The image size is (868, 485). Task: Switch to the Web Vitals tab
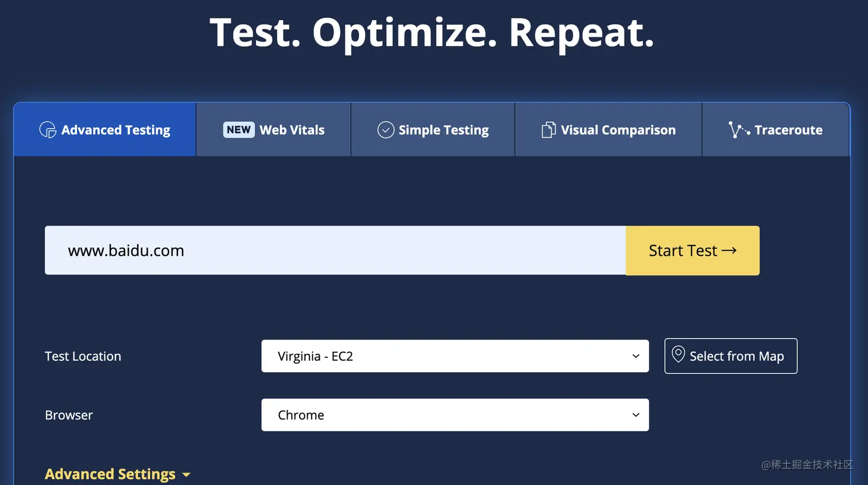292,130
